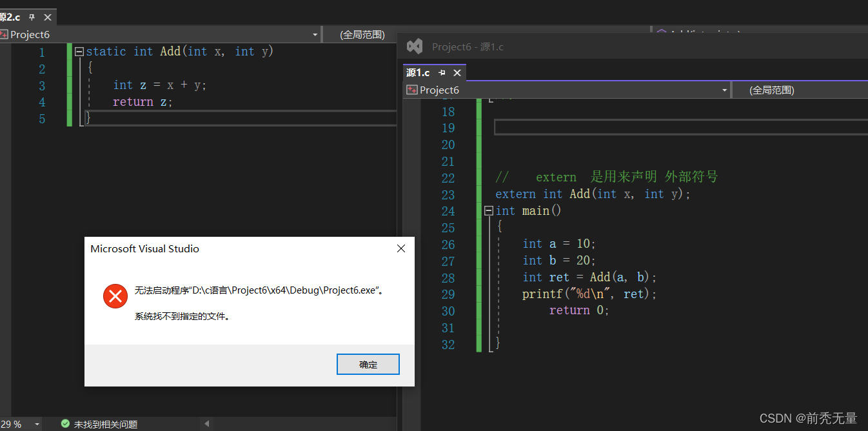Collapse the int main() function block
Screen dimensions: 868x431
point(489,210)
